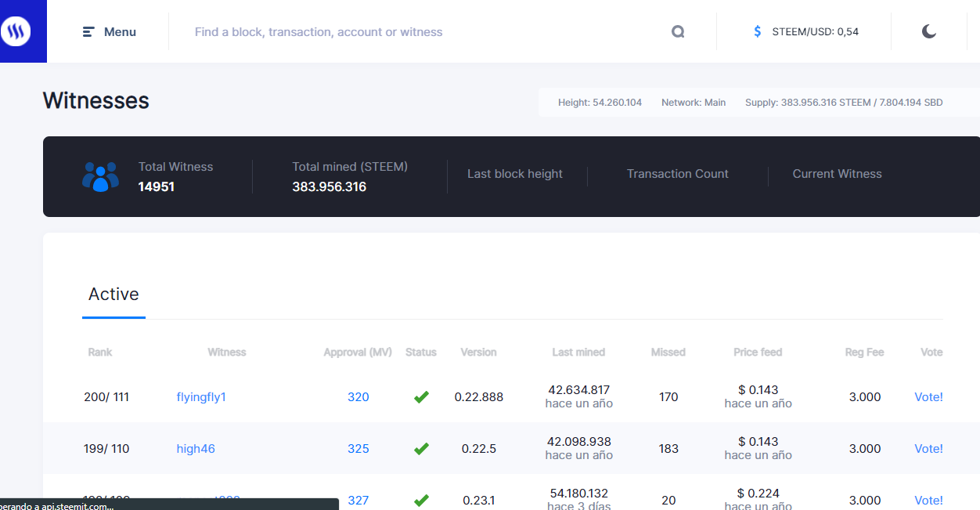
Task: Click the Network: Main text
Action: [x=694, y=103]
